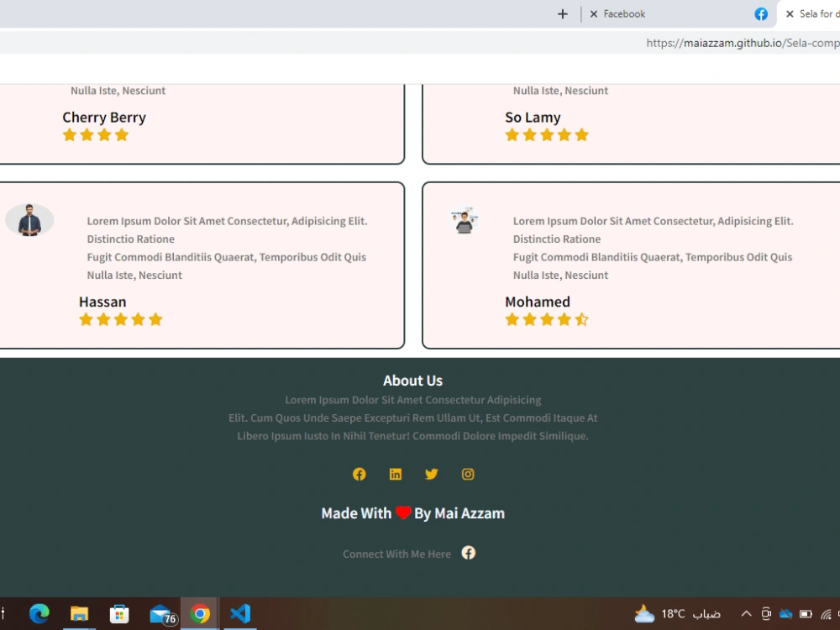Click the address bar URL
The width and height of the screenshot is (840, 630).
(x=743, y=43)
